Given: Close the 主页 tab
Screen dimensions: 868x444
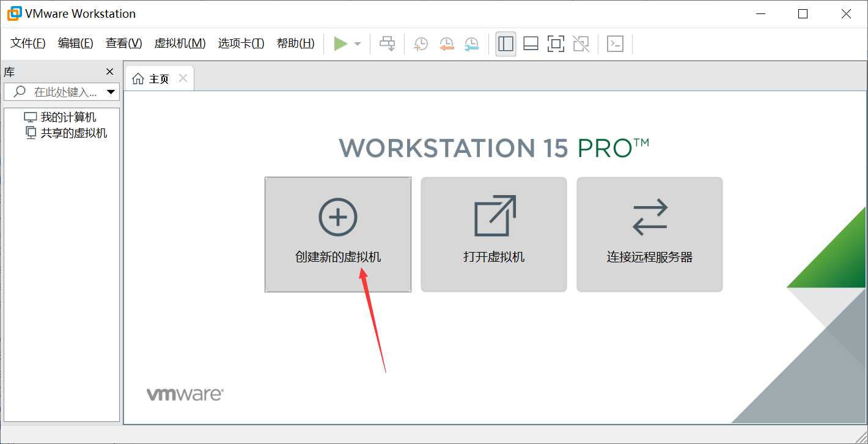Looking at the screenshot, I should point(183,78).
